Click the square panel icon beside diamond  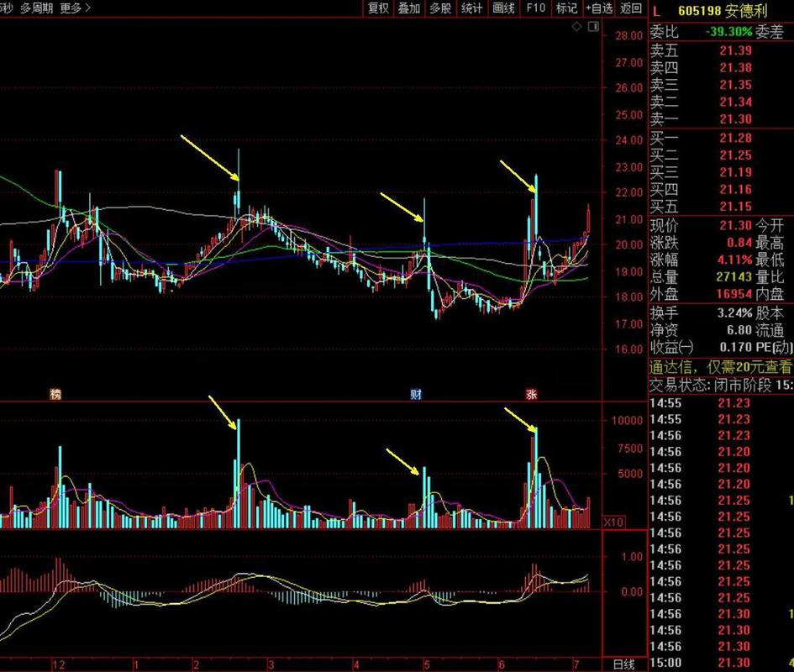point(593,27)
